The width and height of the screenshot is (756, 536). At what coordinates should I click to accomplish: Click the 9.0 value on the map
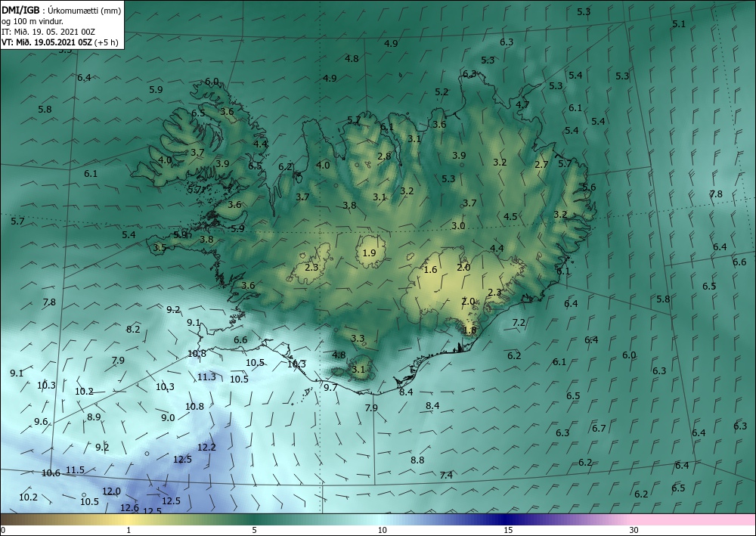click(168, 418)
